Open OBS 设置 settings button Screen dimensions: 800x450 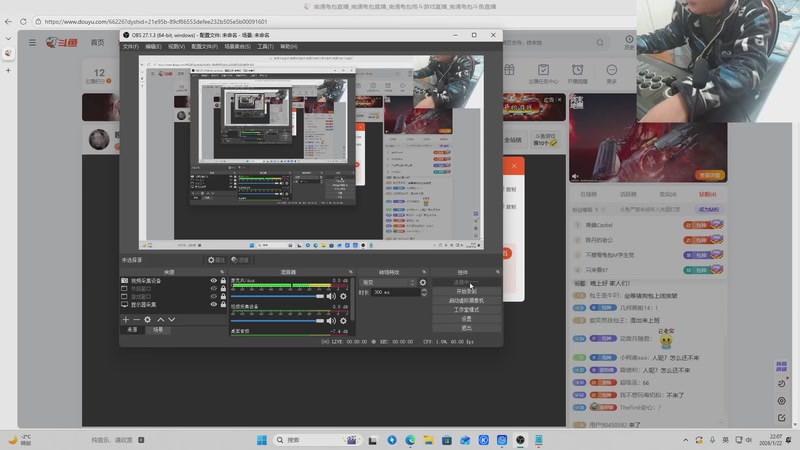coord(466,319)
